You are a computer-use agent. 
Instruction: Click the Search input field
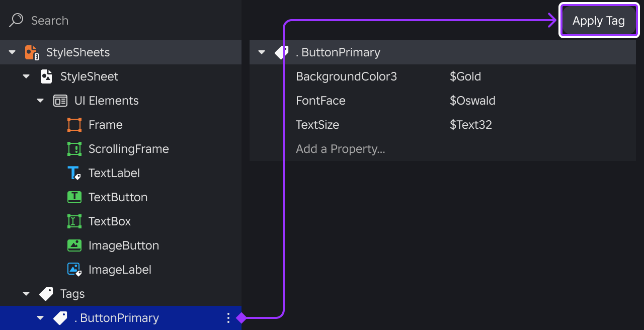(x=121, y=20)
